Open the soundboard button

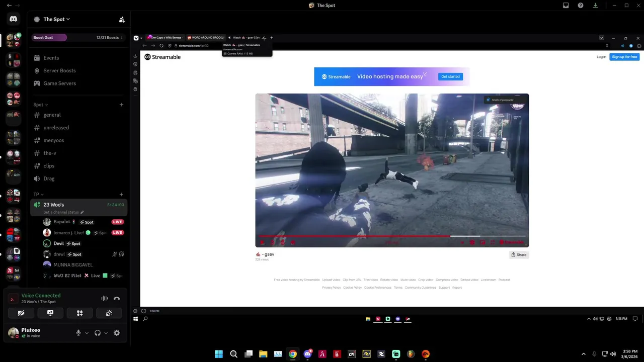(109, 313)
